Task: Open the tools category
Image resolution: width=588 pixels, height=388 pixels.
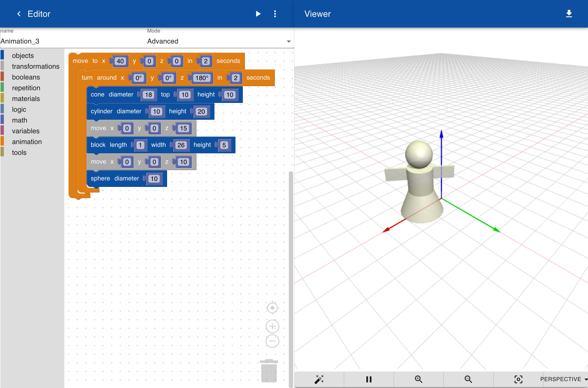Action: (19, 152)
